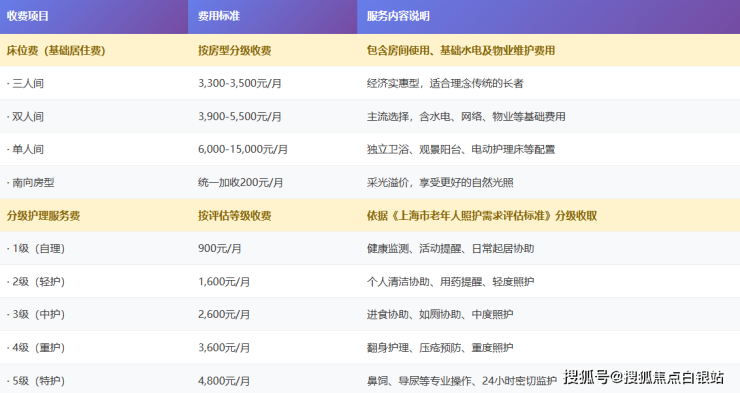Click the 搜狐号@搜狐焦点白银站 watermark

644,377
